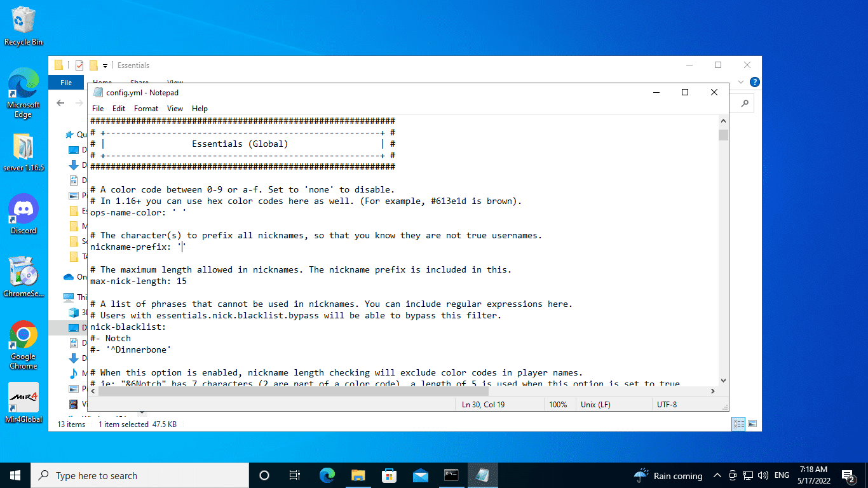Click the '#- Notch' line
The width and height of the screenshot is (868, 488).
(111, 338)
